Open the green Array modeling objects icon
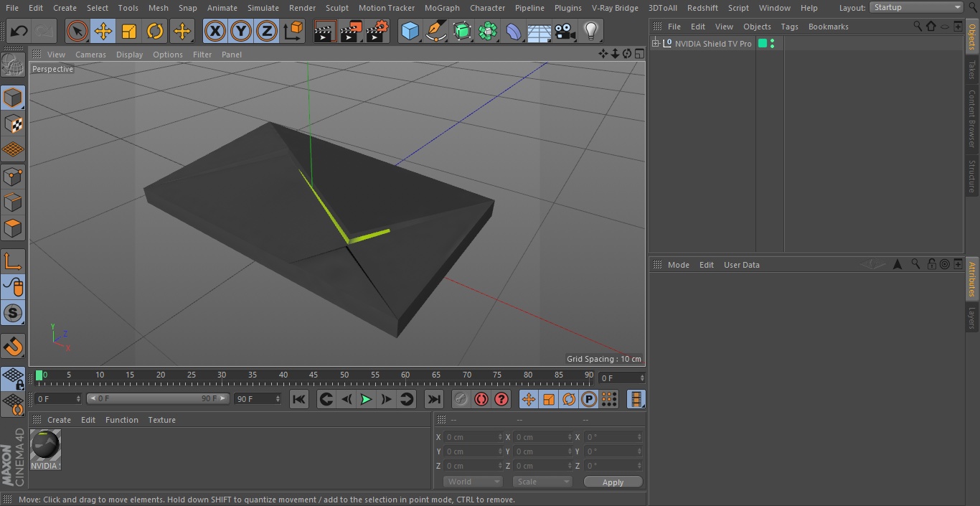This screenshot has width=980, height=506. [x=488, y=32]
